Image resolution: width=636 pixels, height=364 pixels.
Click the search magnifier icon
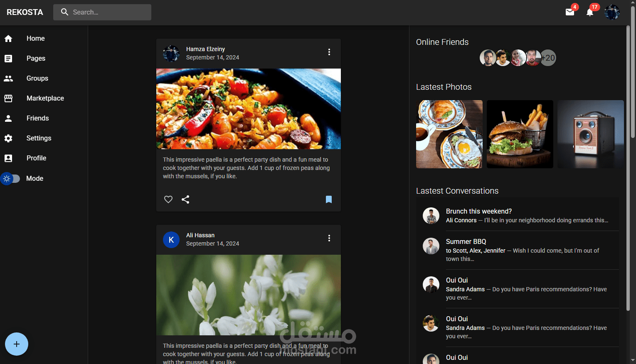click(x=64, y=12)
